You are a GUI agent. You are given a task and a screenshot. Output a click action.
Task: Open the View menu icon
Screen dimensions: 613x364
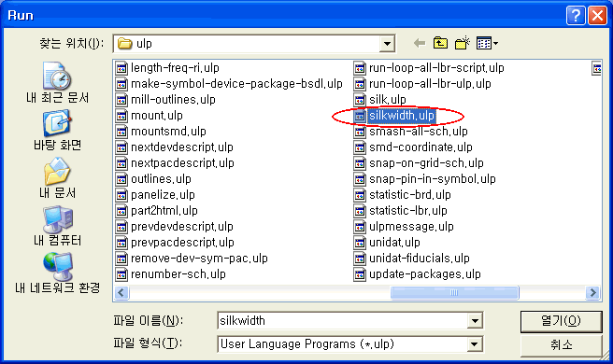(x=487, y=43)
